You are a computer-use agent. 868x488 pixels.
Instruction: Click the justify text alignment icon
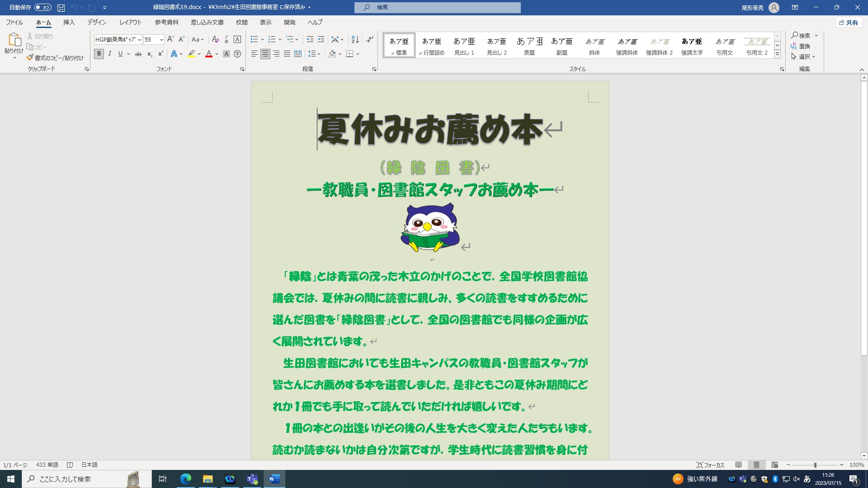tap(287, 54)
